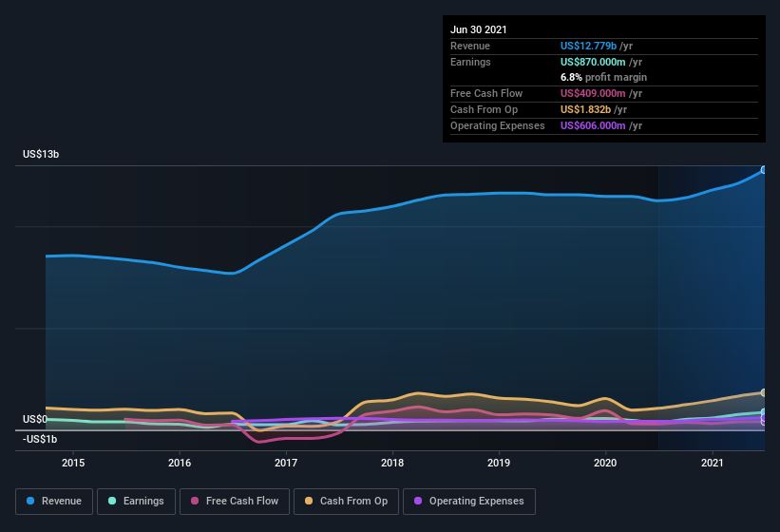Select the 2018 x-axis label

392,463
